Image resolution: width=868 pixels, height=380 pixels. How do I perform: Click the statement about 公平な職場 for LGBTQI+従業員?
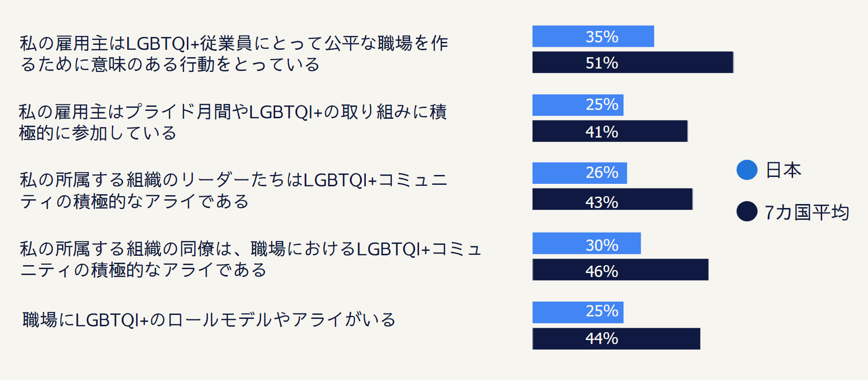234,54
